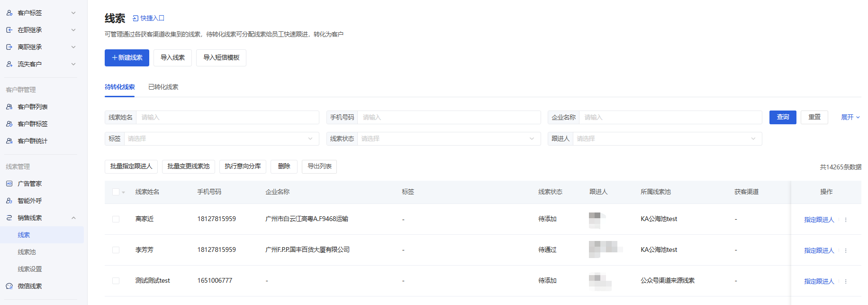Click 执行意向分库 button

[x=243, y=166]
